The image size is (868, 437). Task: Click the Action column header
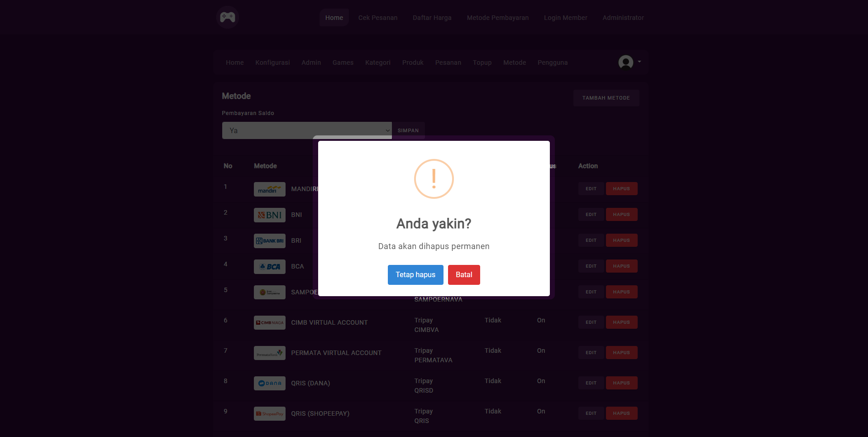[588, 166]
